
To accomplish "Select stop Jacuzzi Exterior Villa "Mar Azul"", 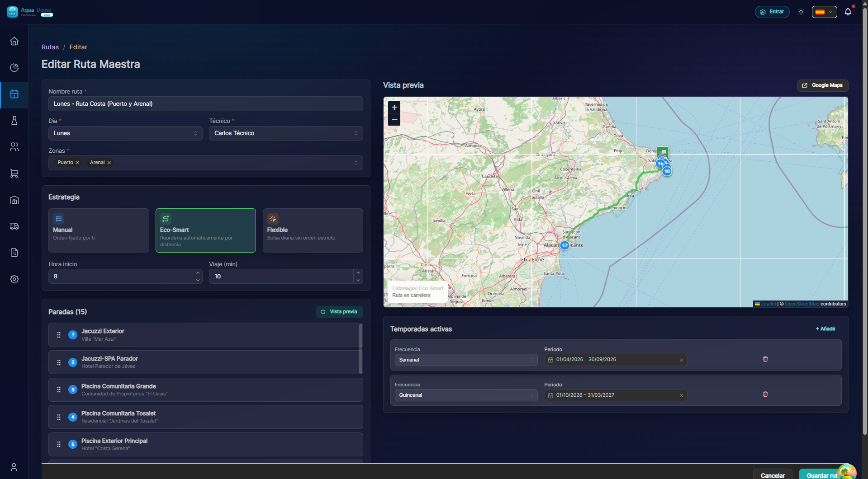I will [206, 335].
